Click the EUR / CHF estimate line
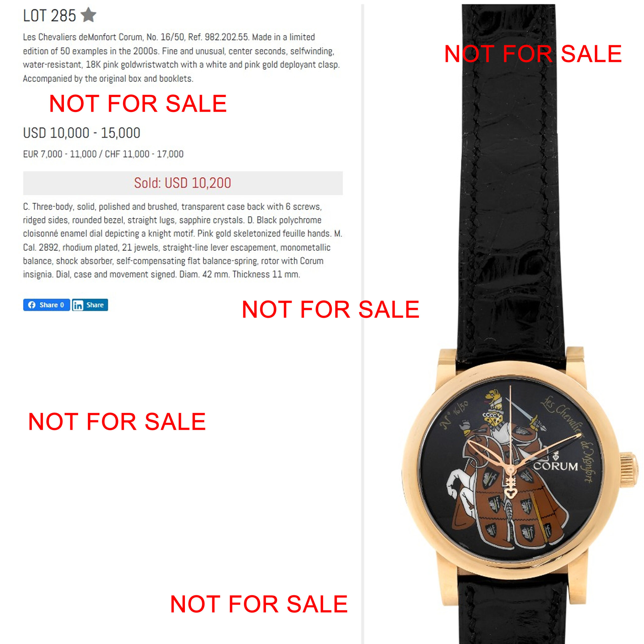Image resolution: width=644 pixels, height=644 pixels. point(103,154)
